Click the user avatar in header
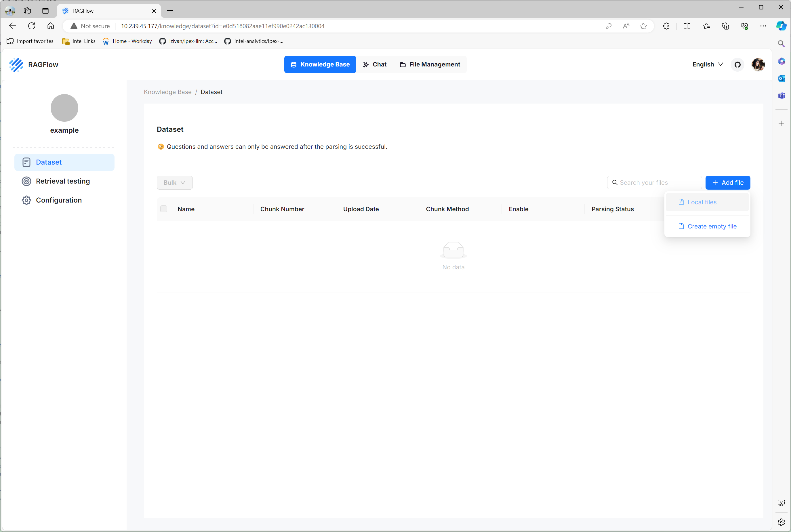 pyautogui.click(x=758, y=64)
